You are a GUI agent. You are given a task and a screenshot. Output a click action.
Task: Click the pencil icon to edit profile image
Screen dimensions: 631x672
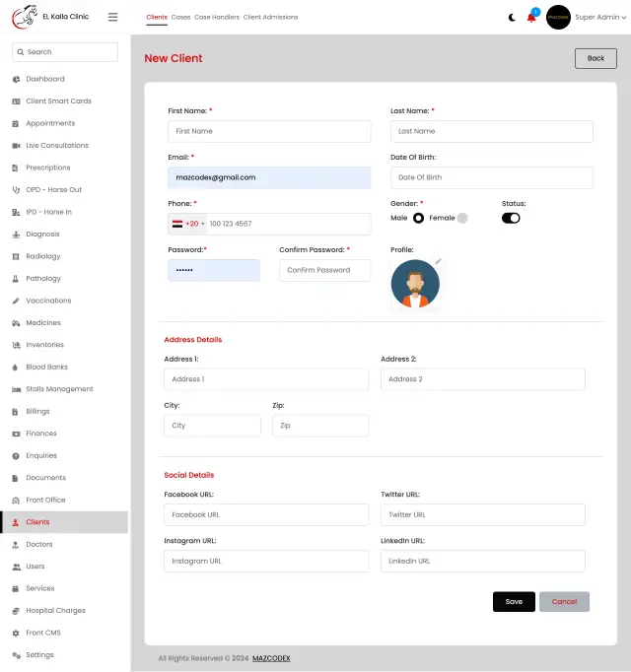pos(438,261)
